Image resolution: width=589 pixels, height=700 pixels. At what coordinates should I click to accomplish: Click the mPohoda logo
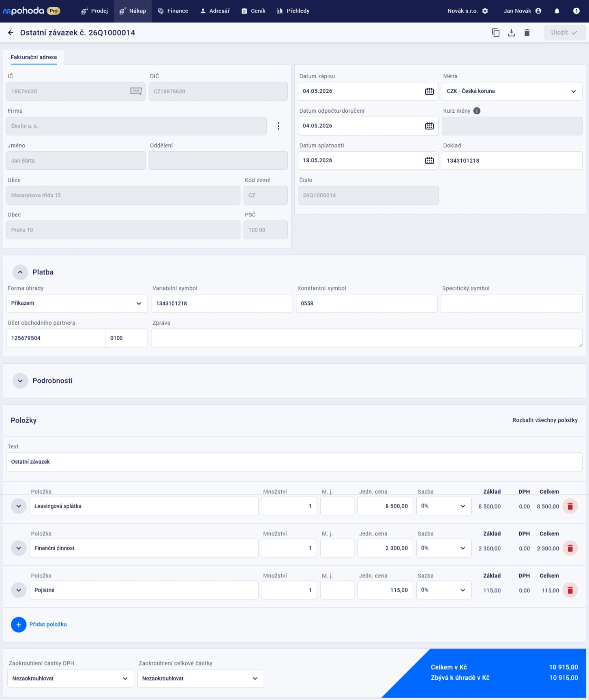32,11
